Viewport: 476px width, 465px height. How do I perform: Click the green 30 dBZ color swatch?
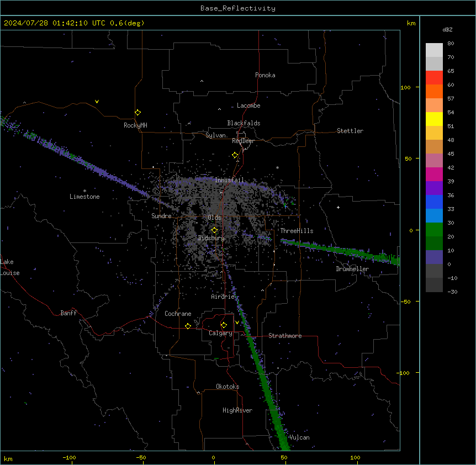point(434,230)
